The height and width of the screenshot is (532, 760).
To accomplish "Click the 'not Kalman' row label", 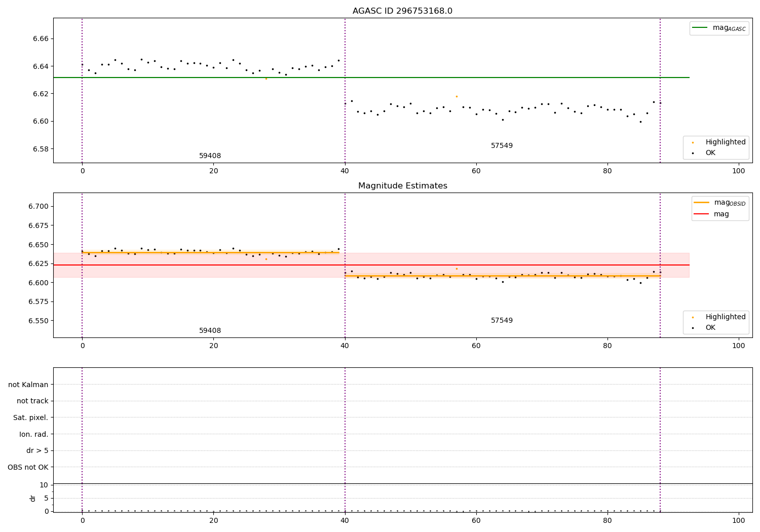I will tap(28, 385).
